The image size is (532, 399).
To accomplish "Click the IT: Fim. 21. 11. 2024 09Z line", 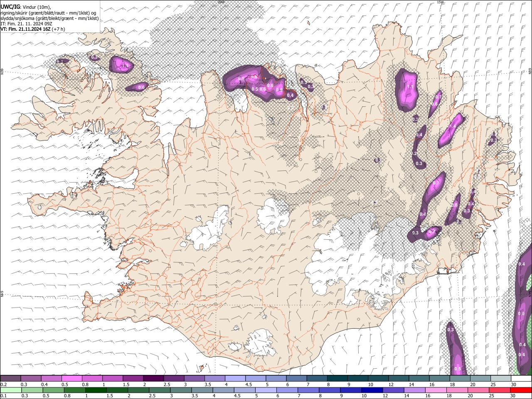I will tap(26, 24).
